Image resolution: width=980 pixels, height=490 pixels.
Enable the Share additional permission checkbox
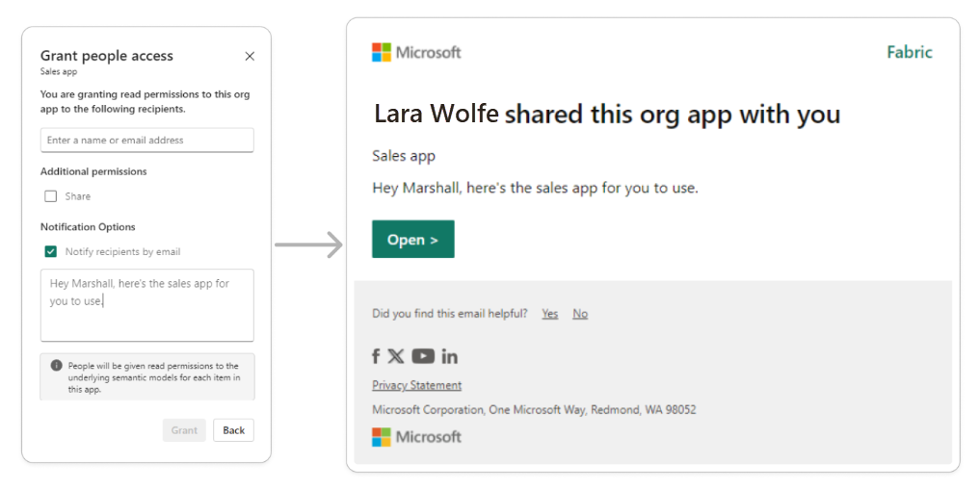(x=51, y=196)
